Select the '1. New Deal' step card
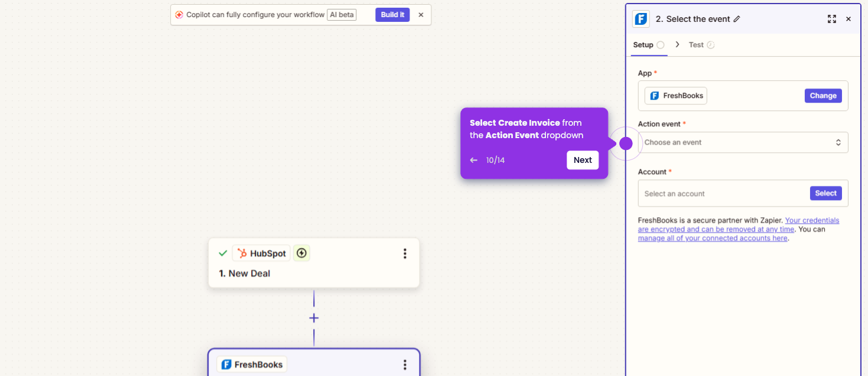Screen dimensions: 868x376 [314, 263]
